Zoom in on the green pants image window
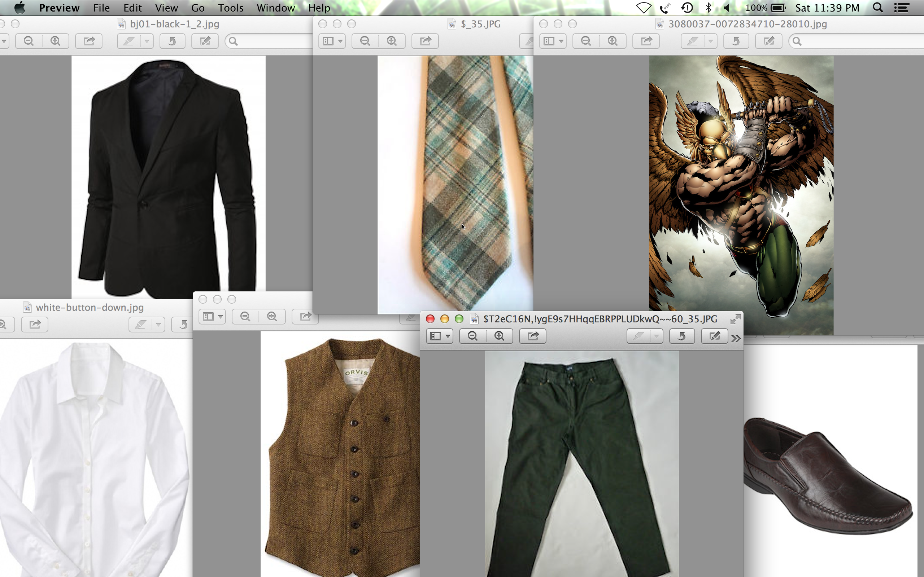The height and width of the screenshot is (577, 924). 499,336
